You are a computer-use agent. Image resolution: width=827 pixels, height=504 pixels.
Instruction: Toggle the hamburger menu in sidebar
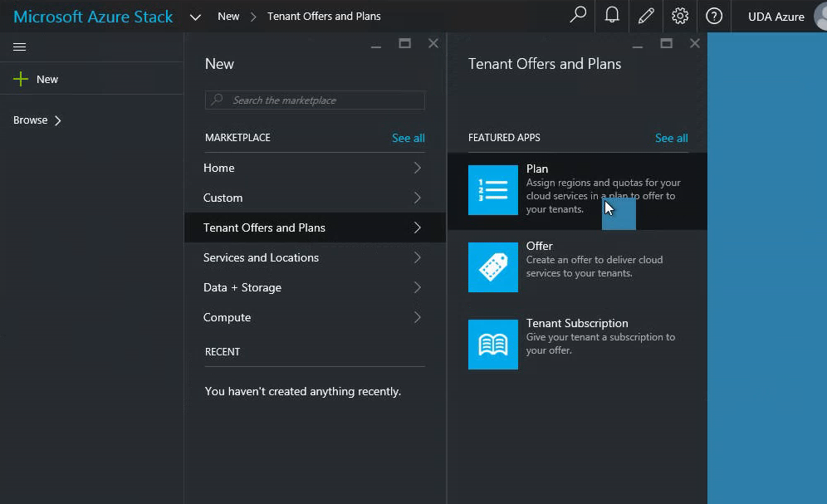click(20, 47)
